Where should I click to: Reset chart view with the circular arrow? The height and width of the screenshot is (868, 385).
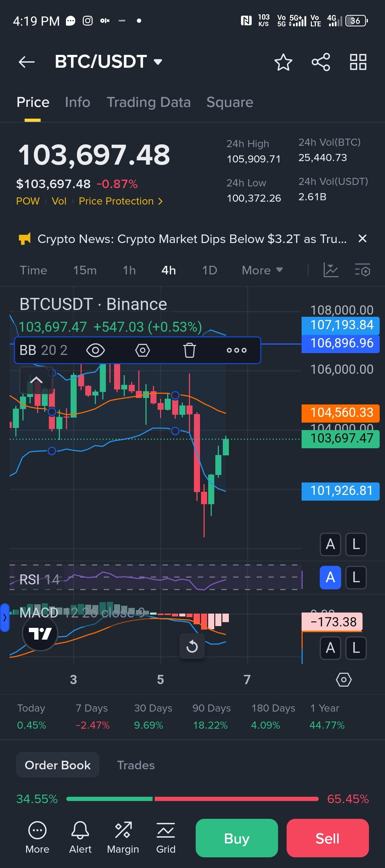[x=192, y=646]
